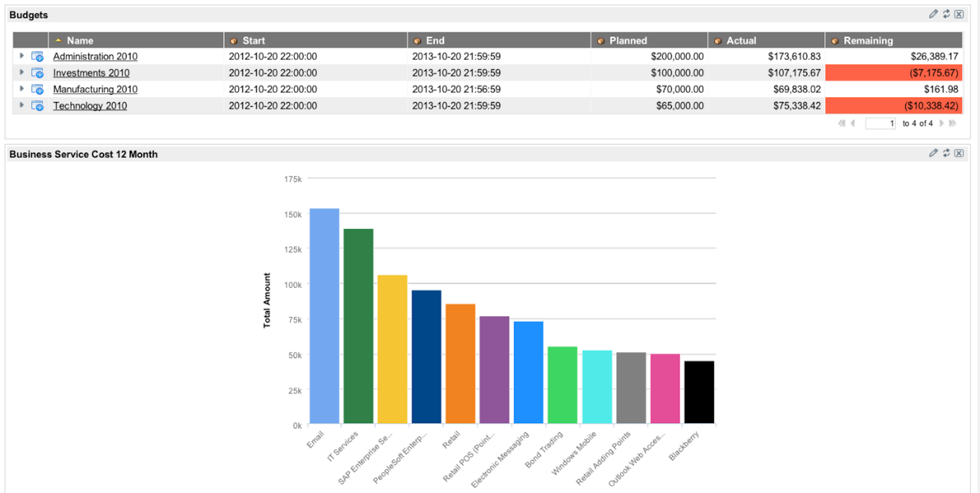Click the edit pencil on Business Service Cost panel
Screen dimensions: 980x493
coord(934,153)
